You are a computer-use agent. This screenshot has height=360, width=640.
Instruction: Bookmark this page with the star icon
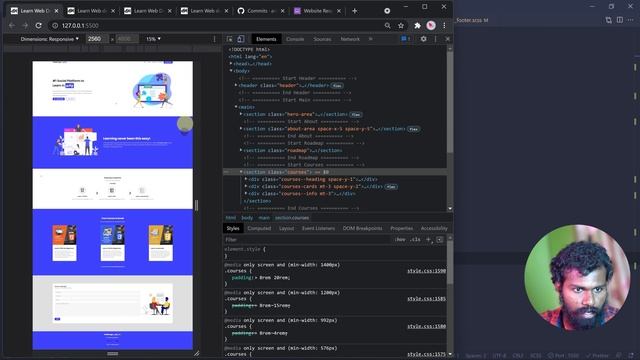click(x=401, y=25)
